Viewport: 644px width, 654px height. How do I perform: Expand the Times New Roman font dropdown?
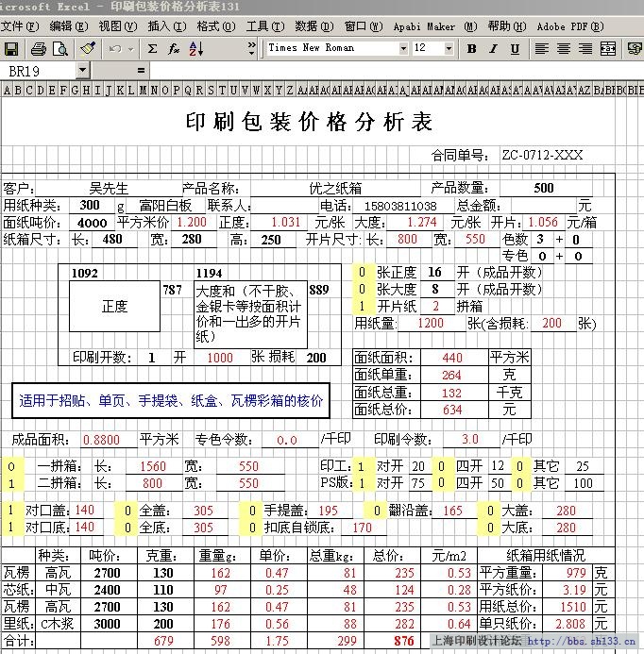click(403, 48)
